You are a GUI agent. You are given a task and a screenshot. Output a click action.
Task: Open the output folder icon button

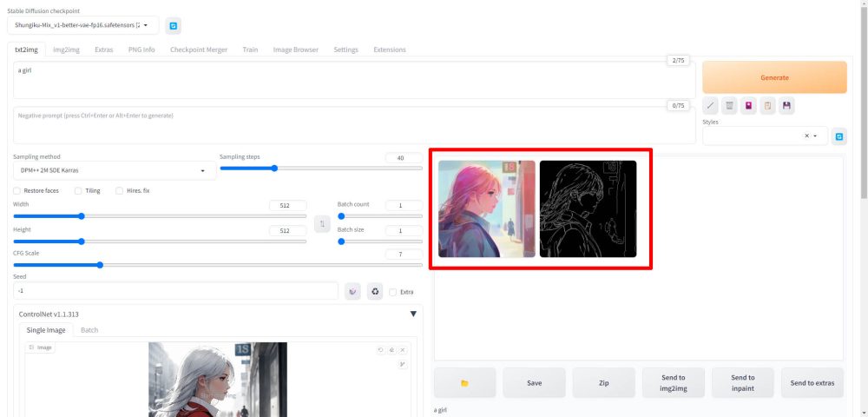click(x=464, y=382)
